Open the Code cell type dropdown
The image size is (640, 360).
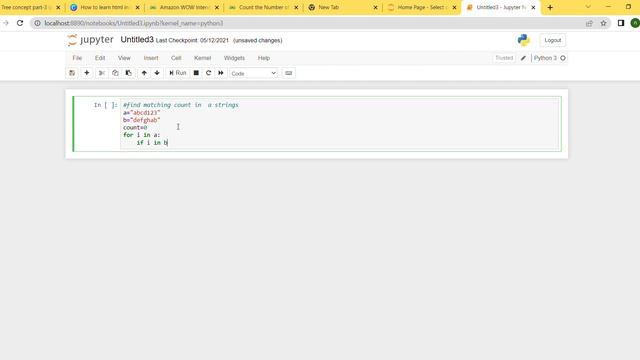[x=253, y=73]
